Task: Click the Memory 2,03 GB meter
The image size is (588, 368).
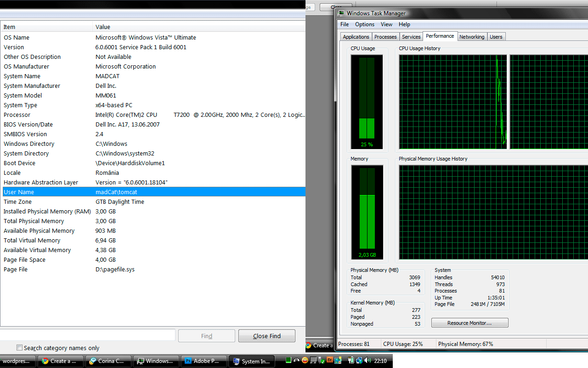Action: click(x=367, y=213)
